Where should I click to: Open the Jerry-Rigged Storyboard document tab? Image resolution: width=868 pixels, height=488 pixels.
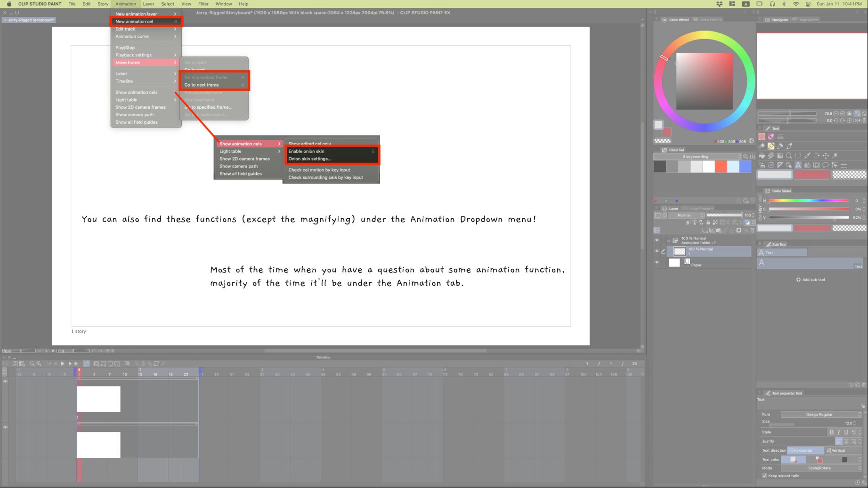(29, 20)
